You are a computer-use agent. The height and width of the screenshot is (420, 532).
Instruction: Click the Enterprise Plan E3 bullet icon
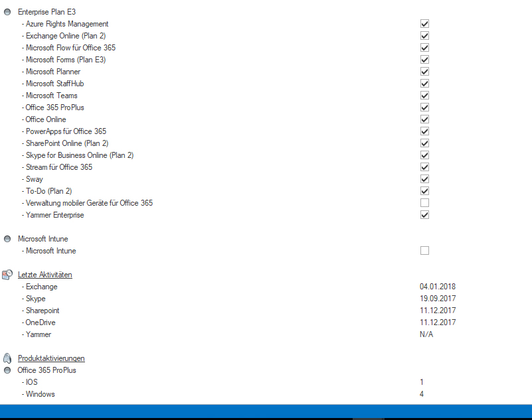tap(7, 12)
